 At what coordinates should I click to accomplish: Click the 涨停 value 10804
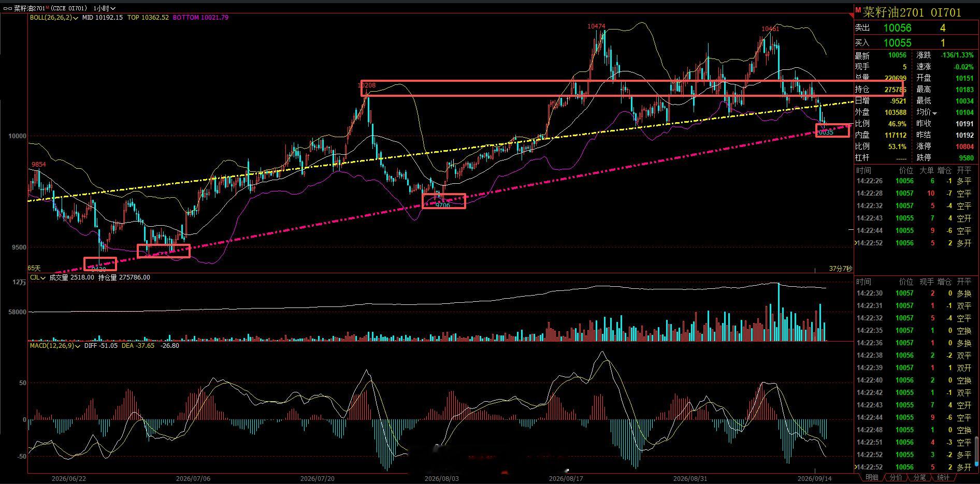click(964, 146)
